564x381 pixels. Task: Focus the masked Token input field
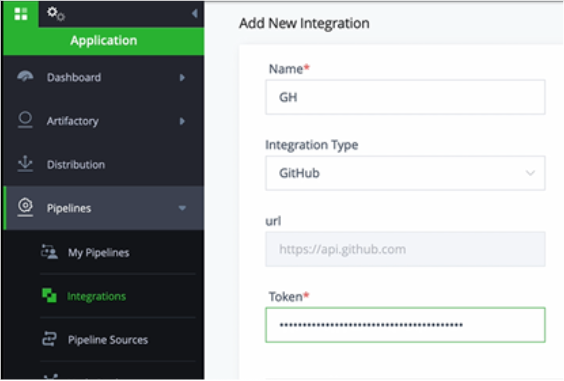405,325
